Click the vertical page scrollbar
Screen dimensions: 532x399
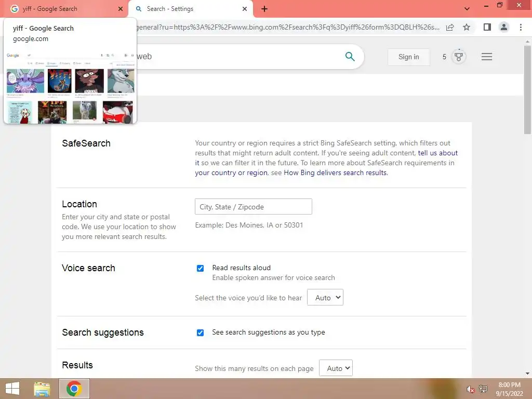pos(527,89)
